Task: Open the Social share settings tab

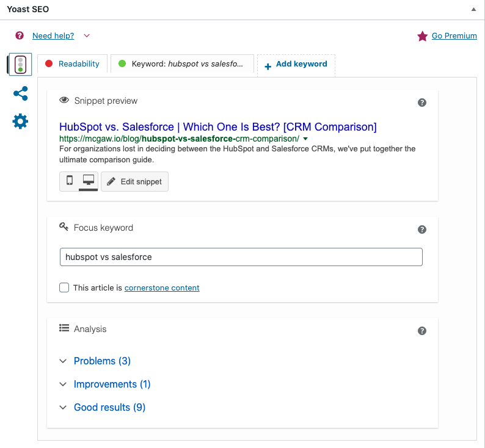Action: coord(21,93)
